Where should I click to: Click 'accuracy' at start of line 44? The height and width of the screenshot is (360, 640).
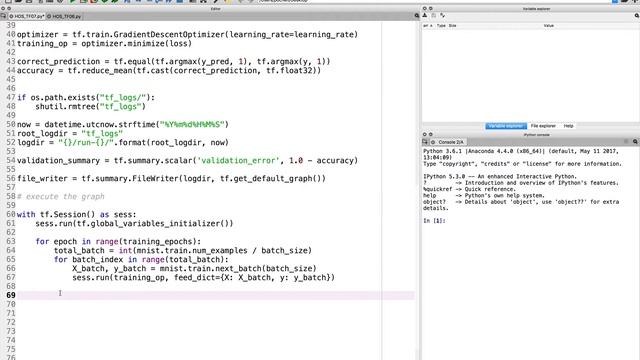pos(35,71)
